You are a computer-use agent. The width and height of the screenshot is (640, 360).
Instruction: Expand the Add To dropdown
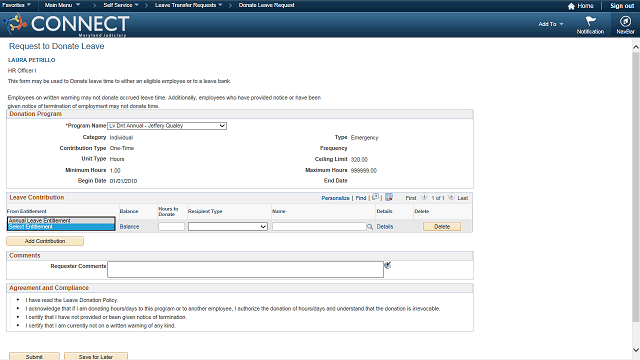(x=551, y=24)
